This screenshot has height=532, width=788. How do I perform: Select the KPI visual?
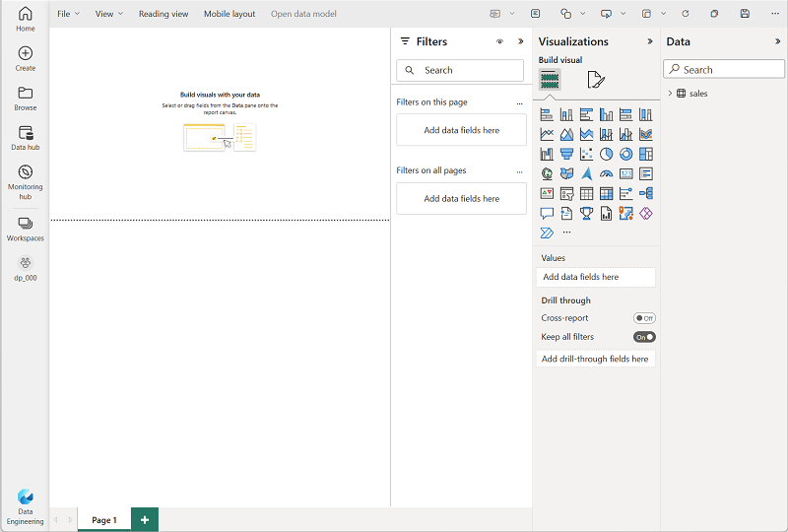click(x=547, y=194)
